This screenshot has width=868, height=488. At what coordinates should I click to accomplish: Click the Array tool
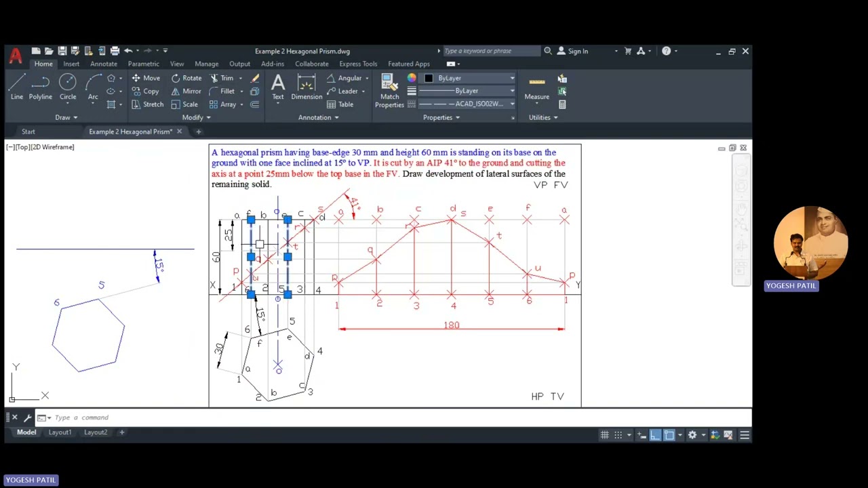(223, 104)
